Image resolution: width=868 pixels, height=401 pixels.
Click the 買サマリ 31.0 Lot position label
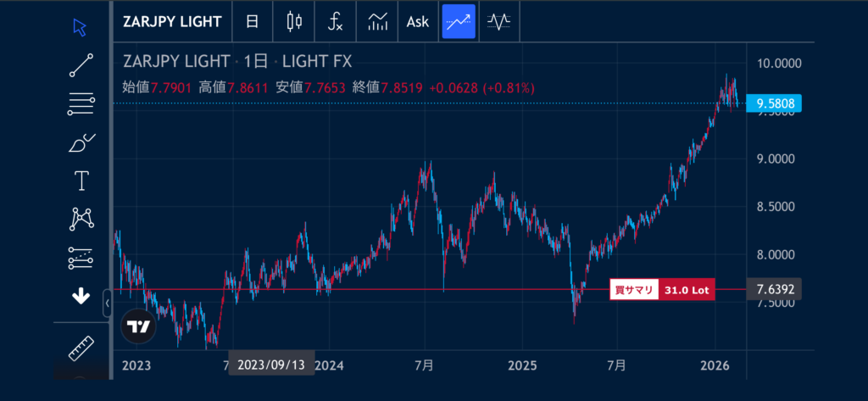(x=662, y=290)
